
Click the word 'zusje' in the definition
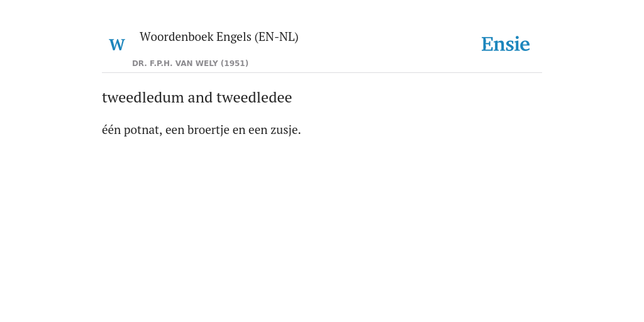click(x=286, y=130)
